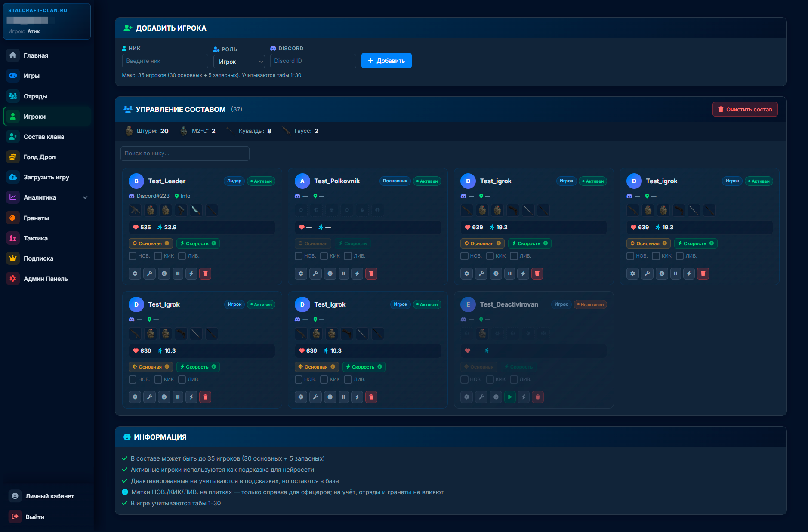The width and height of the screenshot is (808, 532).
Task: Click the trash icon on Test_Leader's card
Action: tap(205, 274)
